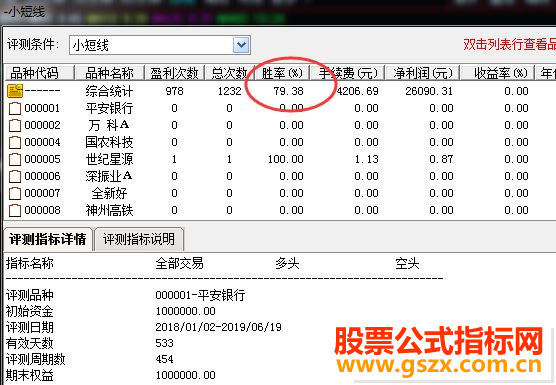Open the 评测条件 dropdown arrow
The image size is (556, 385).
[x=241, y=45]
